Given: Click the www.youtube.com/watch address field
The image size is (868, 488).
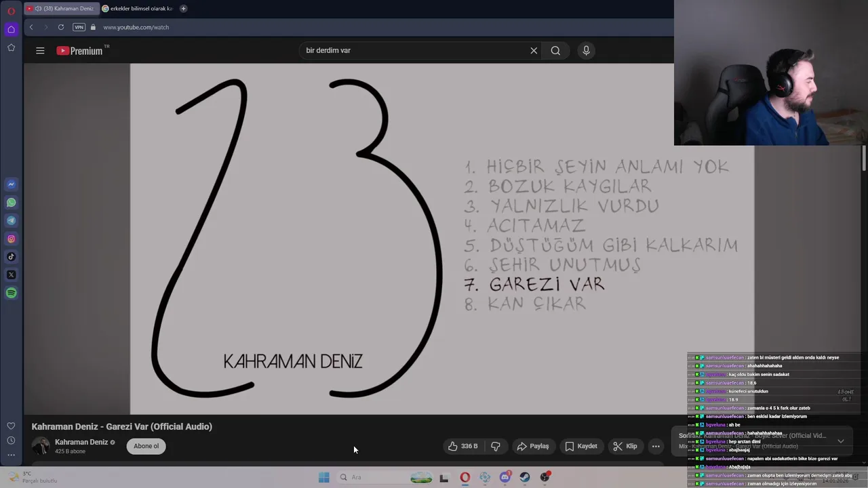Looking at the screenshot, I should click(x=136, y=27).
